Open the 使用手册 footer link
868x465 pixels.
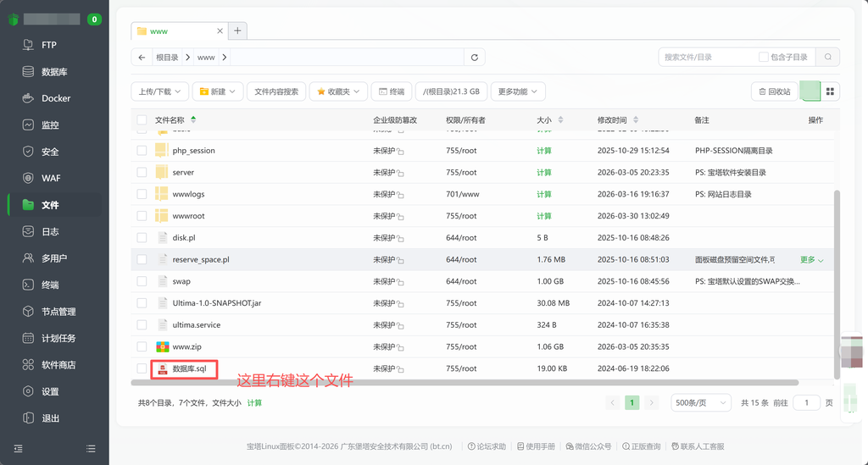tap(536, 446)
